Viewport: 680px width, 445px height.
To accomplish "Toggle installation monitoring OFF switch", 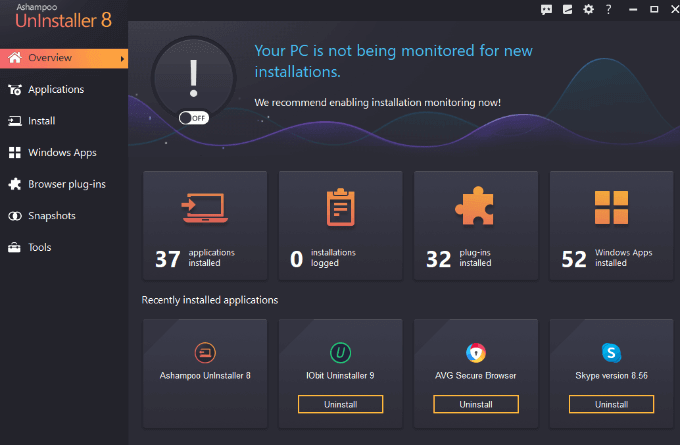I will (194, 118).
